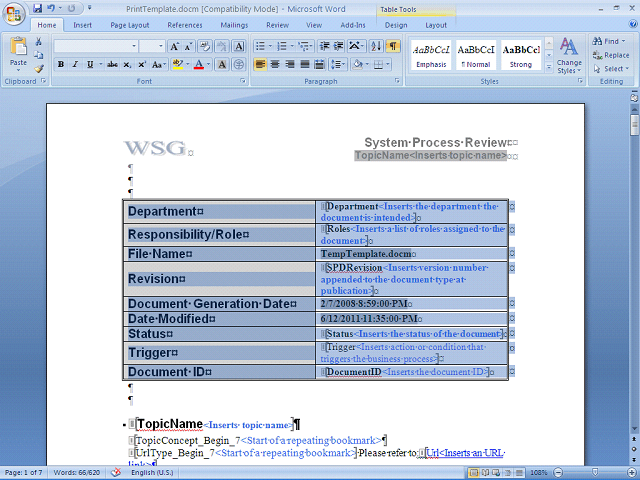
Task: Open the Review tab
Action: [x=278, y=25]
